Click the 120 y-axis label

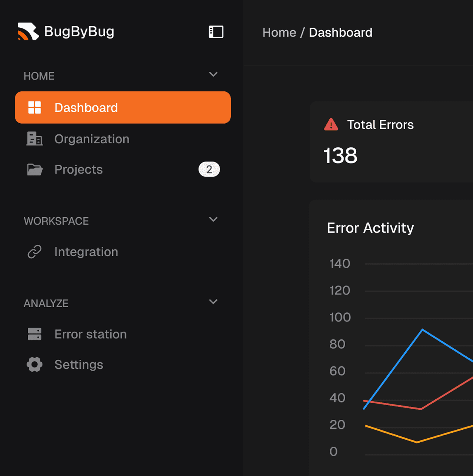pos(340,291)
